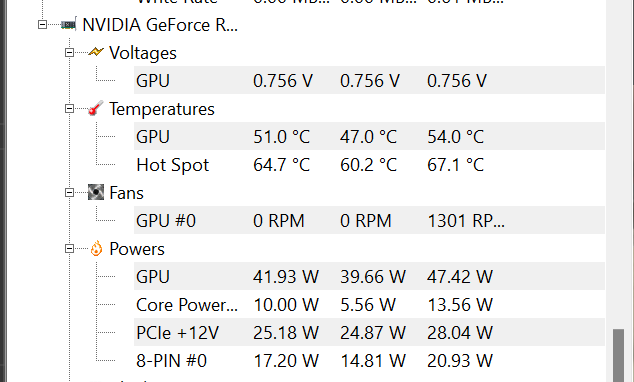
Task: Select the Hot Spot temperature row
Action: (x=369, y=164)
